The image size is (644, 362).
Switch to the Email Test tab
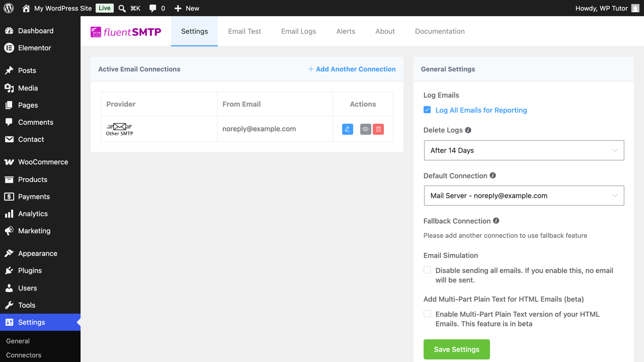pyautogui.click(x=244, y=31)
